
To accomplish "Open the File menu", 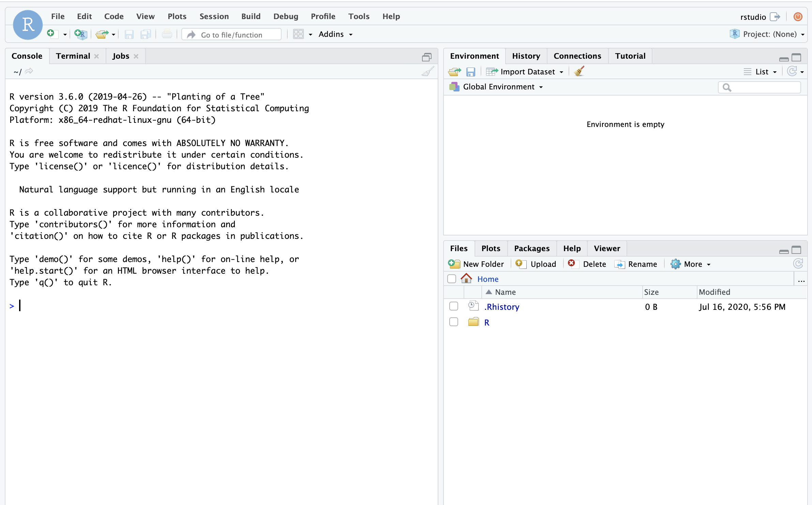I will pos(58,16).
